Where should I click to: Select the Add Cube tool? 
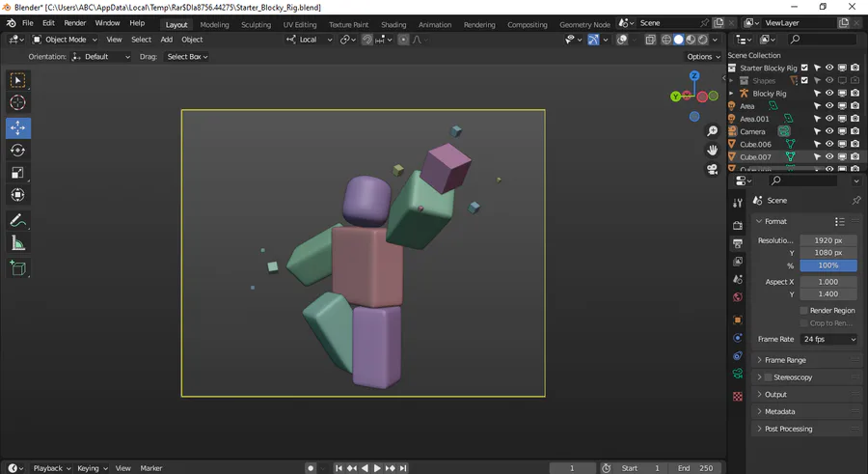tap(18, 268)
